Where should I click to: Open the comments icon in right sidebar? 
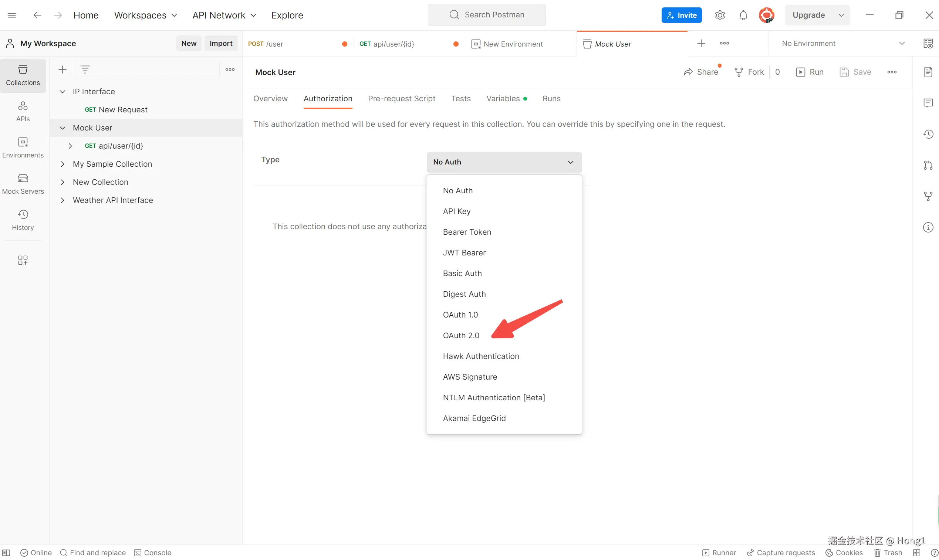928,103
